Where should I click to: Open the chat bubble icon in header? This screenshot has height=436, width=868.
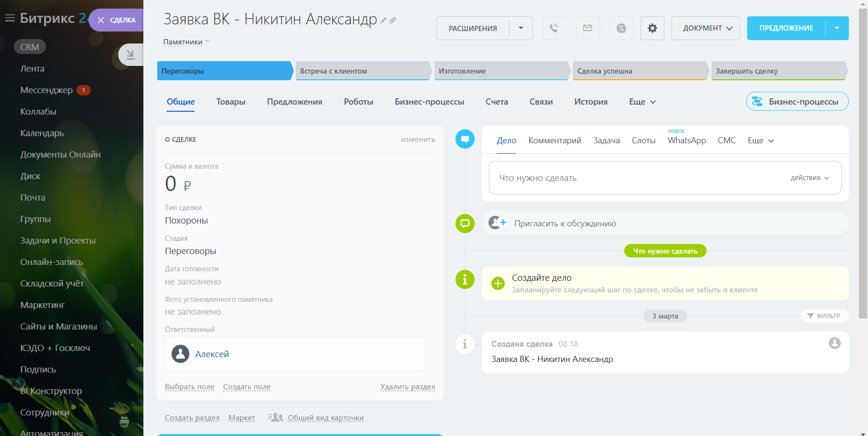pyautogui.click(x=621, y=28)
